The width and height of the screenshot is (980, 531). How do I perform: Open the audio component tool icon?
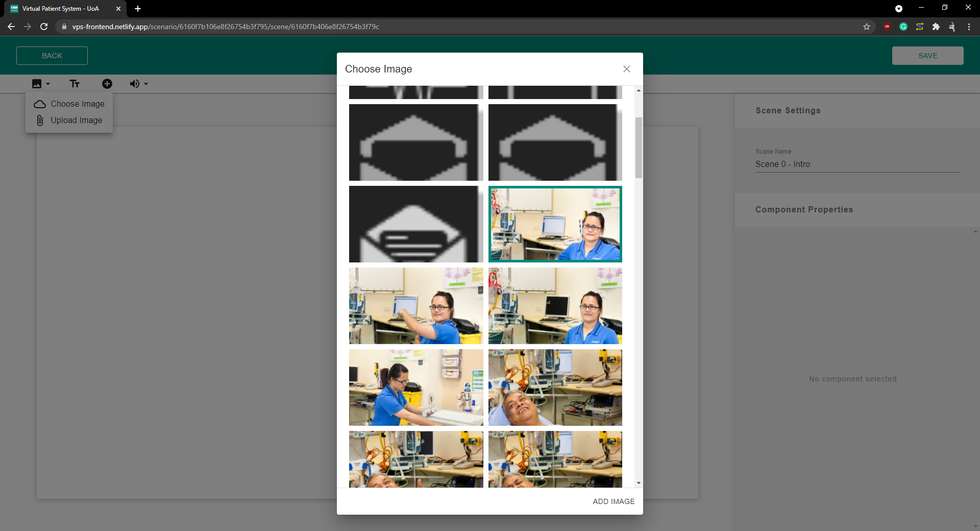click(x=134, y=84)
